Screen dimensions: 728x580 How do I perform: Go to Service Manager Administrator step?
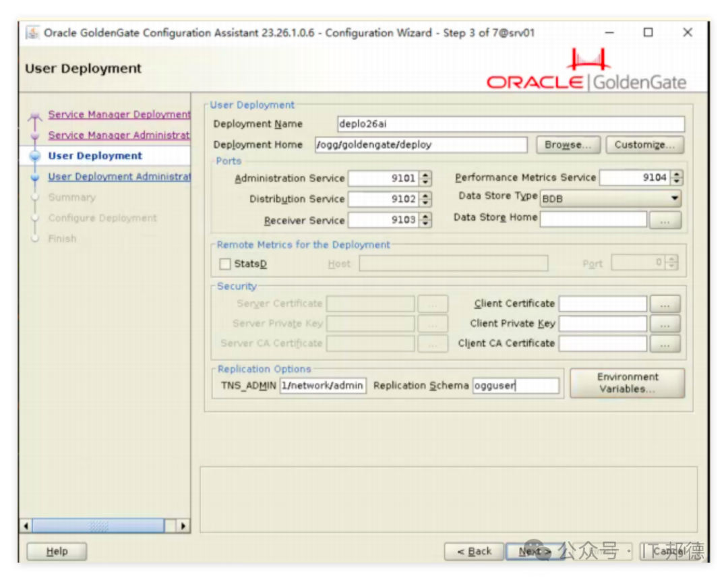click(x=119, y=135)
